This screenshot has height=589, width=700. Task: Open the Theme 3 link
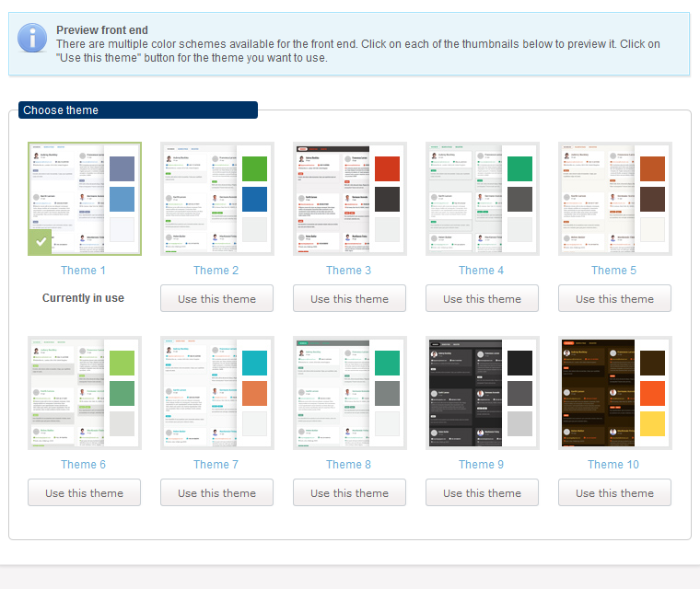349,271
